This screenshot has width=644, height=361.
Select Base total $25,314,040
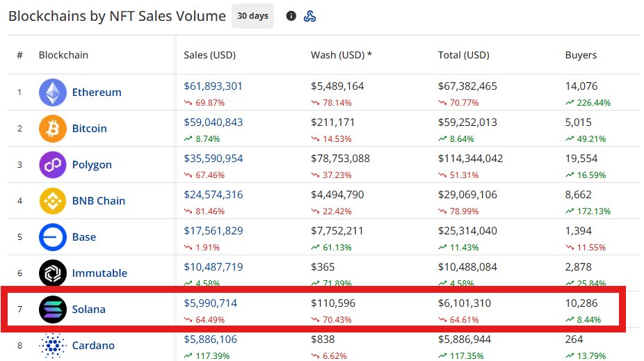[x=467, y=231]
